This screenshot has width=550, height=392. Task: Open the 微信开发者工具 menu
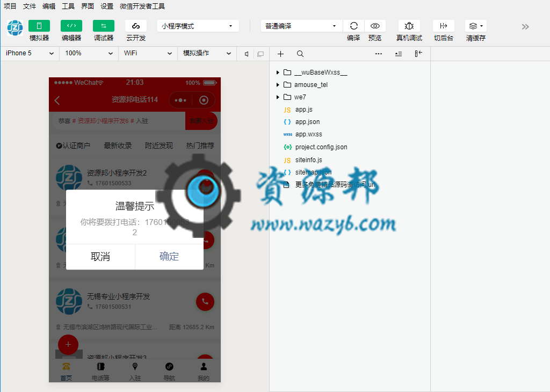142,6
